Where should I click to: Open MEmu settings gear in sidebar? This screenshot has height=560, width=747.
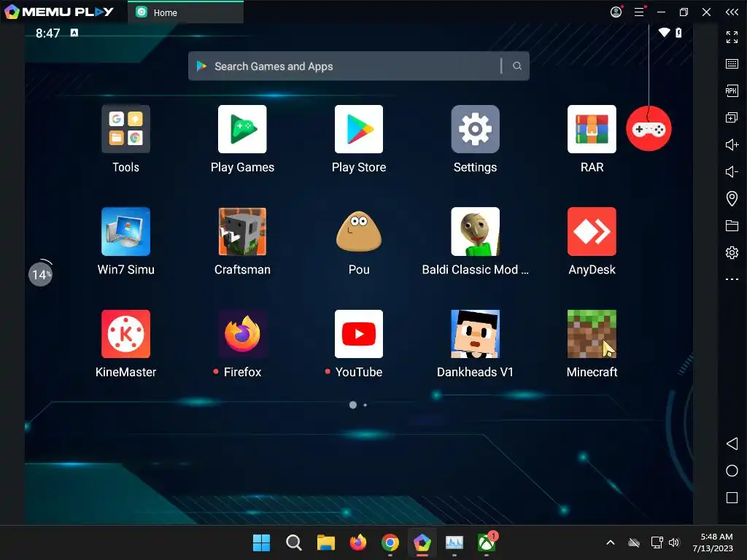click(732, 252)
